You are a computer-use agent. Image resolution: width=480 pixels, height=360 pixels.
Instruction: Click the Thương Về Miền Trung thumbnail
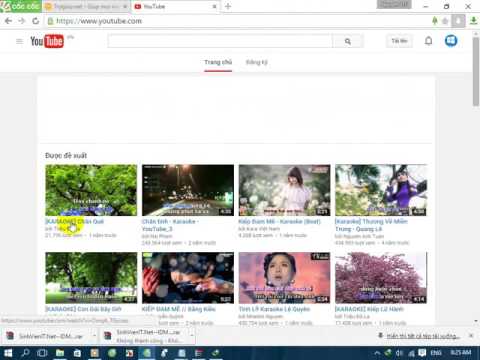coord(381,190)
